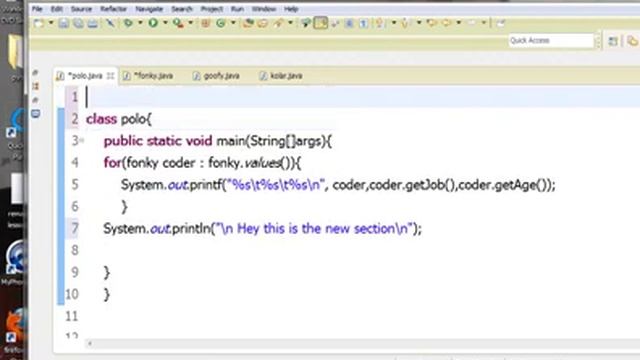640x360 pixels.
Task: Click the horizontal scrollbar left arrow
Action: [90, 344]
